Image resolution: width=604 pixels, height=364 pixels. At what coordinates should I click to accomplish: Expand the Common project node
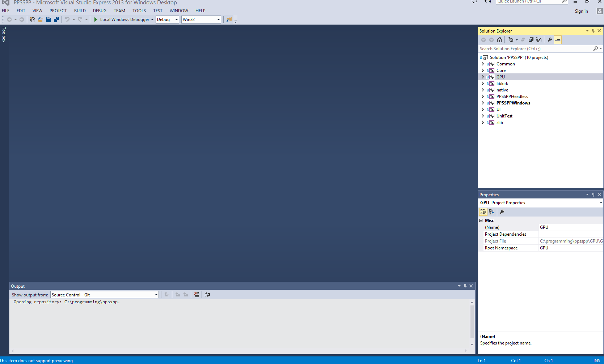[x=483, y=64]
